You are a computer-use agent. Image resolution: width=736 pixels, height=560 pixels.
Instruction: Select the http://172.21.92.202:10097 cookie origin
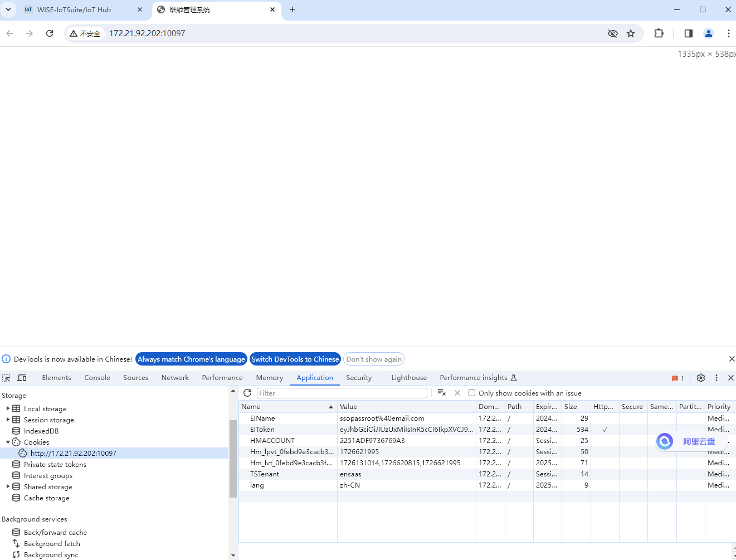[74, 453]
